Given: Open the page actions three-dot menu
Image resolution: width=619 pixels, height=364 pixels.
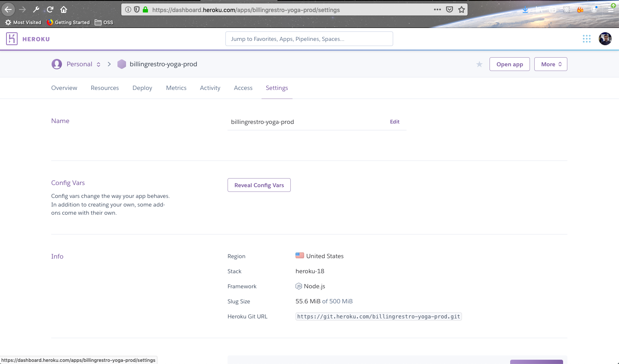Looking at the screenshot, I should pos(437,9).
